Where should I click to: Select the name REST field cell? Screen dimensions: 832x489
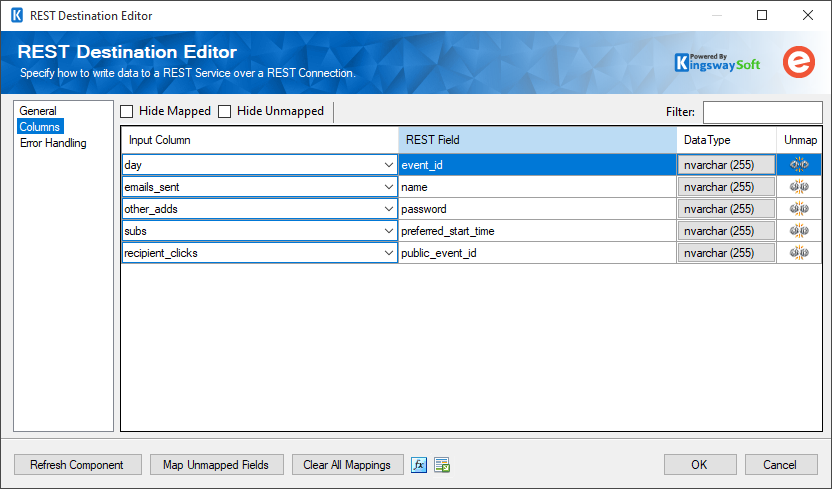538,187
